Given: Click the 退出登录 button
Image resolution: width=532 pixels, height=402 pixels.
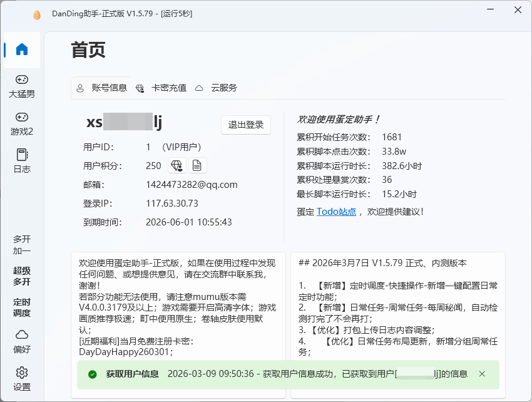Looking at the screenshot, I should click(x=246, y=125).
